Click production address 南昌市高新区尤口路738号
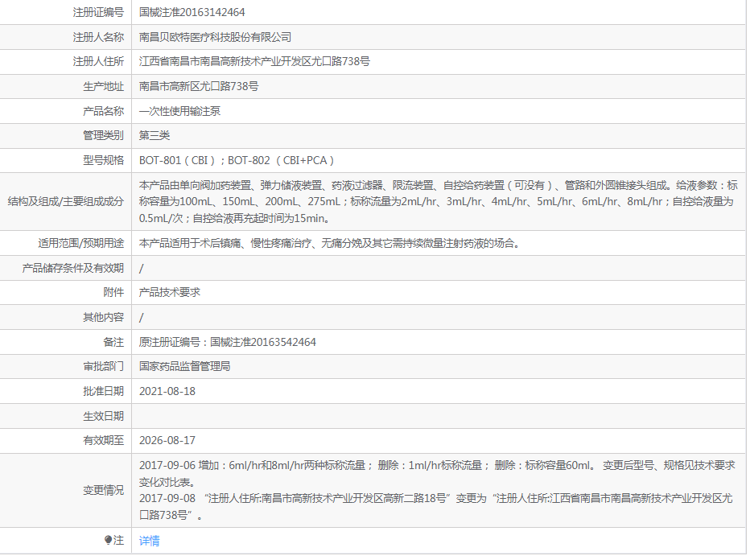This screenshot has width=750, height=560. pyautogui.click(x=199, y=87)
